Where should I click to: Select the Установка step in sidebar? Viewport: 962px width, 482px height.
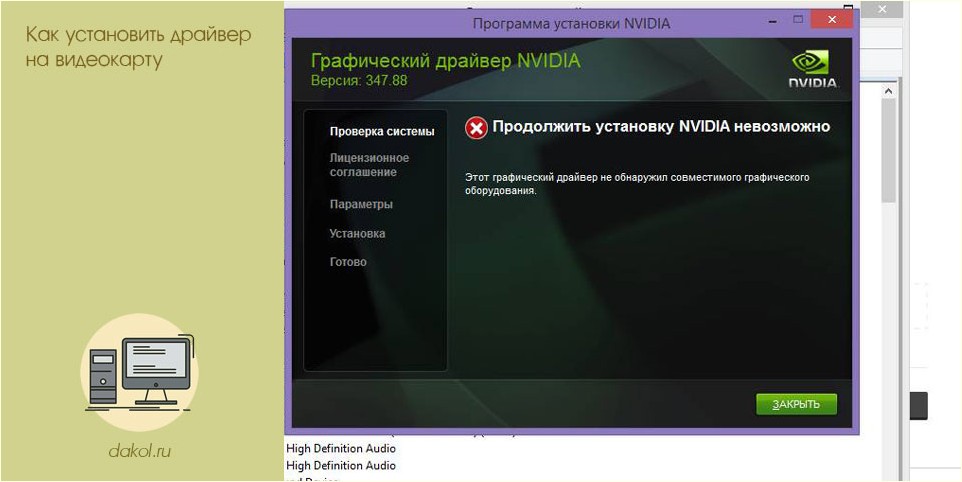tap(357, 233)
